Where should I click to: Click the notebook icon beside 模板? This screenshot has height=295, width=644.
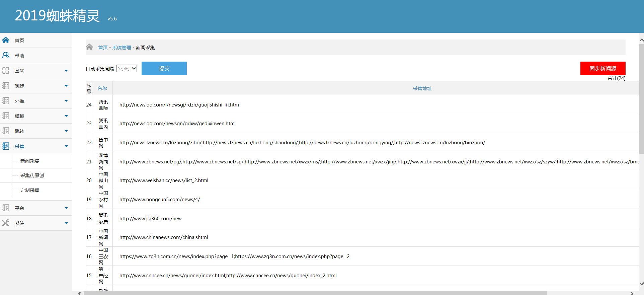pos(6,116)
